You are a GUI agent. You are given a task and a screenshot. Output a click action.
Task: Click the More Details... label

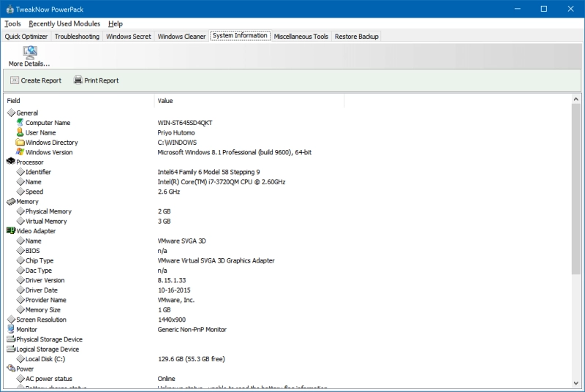pos(29,64)
